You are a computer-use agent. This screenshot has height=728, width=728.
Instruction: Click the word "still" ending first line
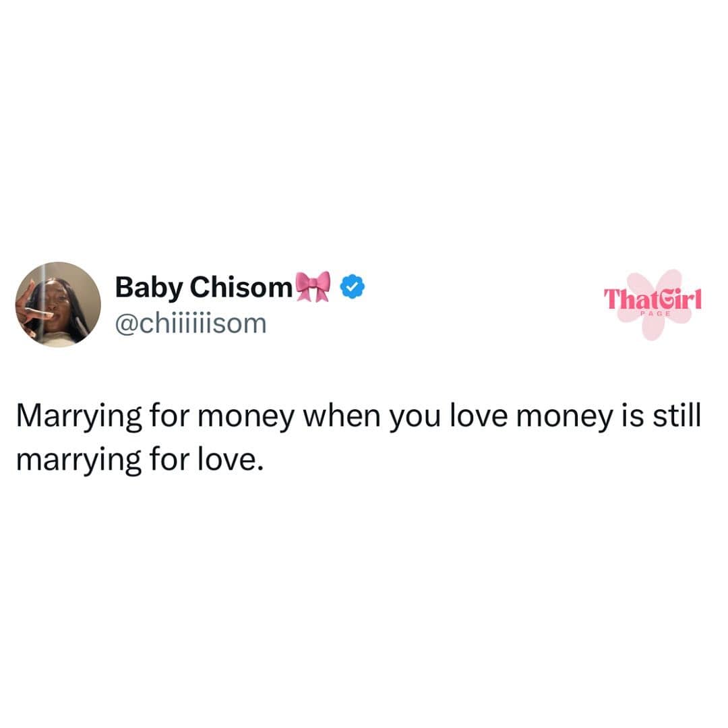pyautogui.click(x=677, y=415)
